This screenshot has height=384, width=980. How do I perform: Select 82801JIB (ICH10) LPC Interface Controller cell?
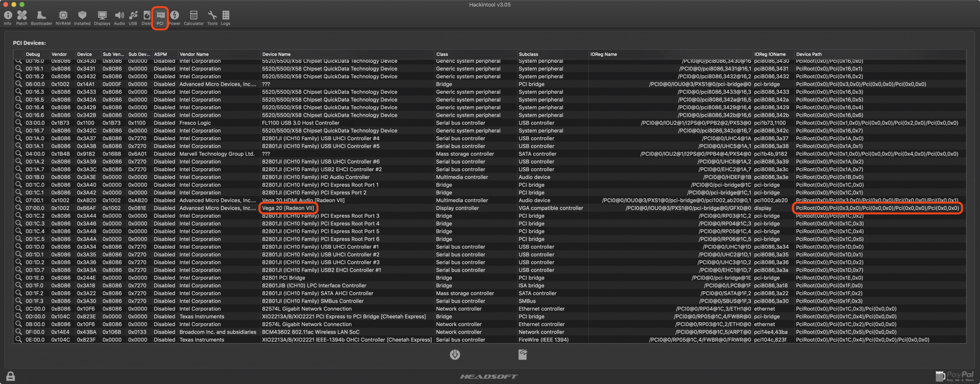point(314,285)
